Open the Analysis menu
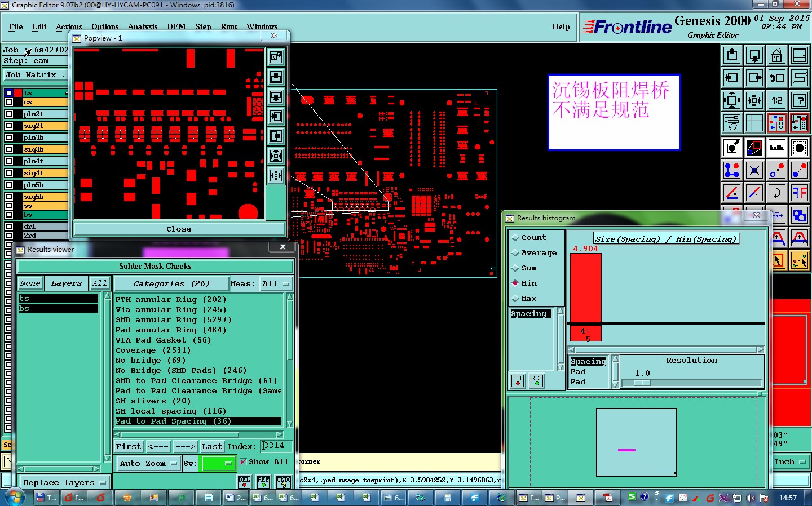This screenshot has height=506, width=812. click(x=143, y=26)
